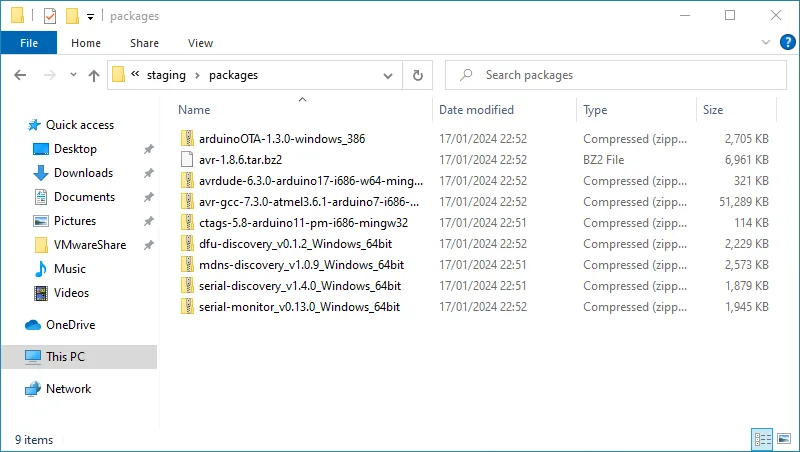Click the Search packages field
Image resolution: width=800 pixels, height=452 pixels.
[616, 75]
